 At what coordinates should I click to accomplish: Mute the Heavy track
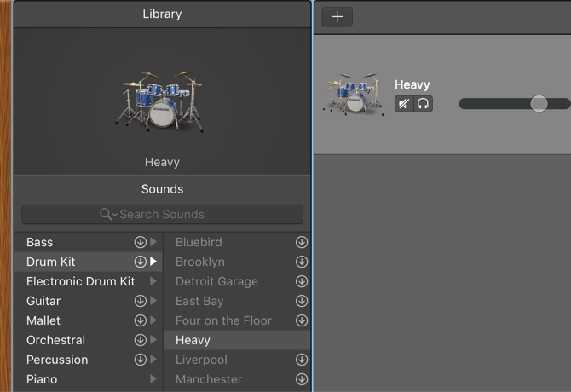click(x=404, y=104)
